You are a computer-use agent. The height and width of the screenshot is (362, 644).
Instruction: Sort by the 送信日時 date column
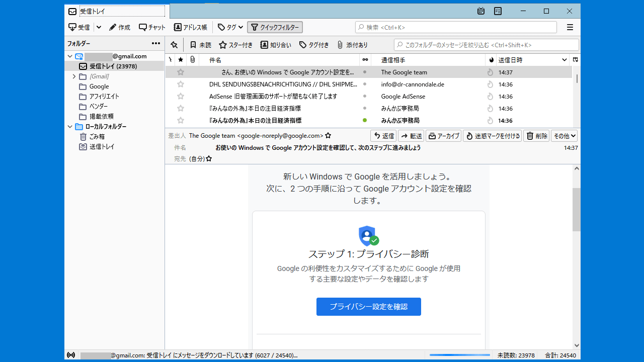coord(532,60)
